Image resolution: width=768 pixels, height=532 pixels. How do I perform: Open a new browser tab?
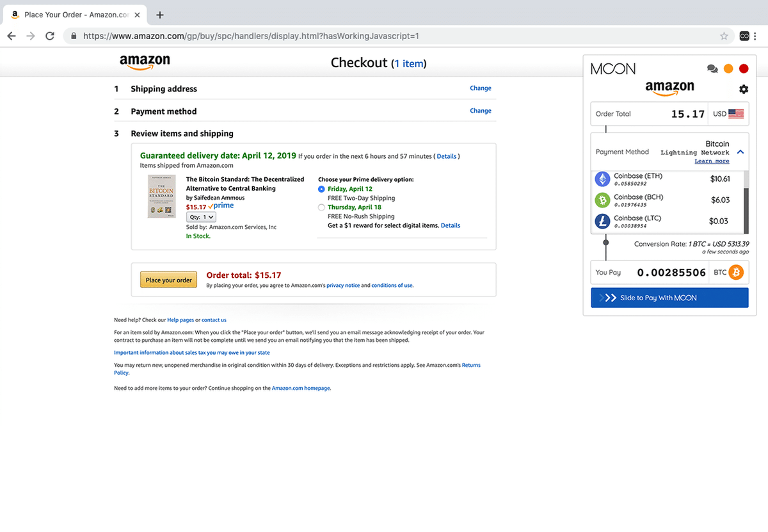(x=159, y=14)
